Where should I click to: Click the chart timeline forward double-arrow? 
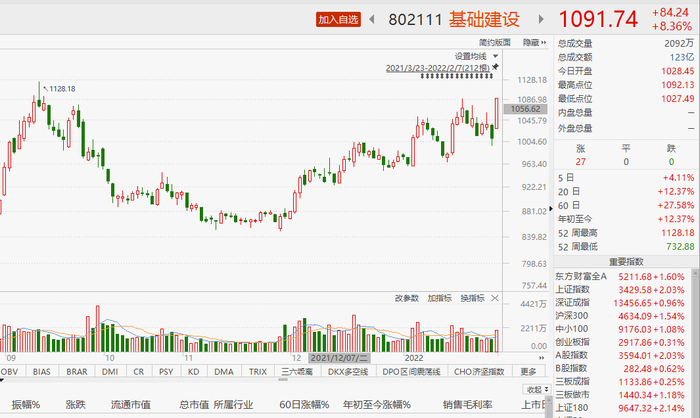[542, 358]
